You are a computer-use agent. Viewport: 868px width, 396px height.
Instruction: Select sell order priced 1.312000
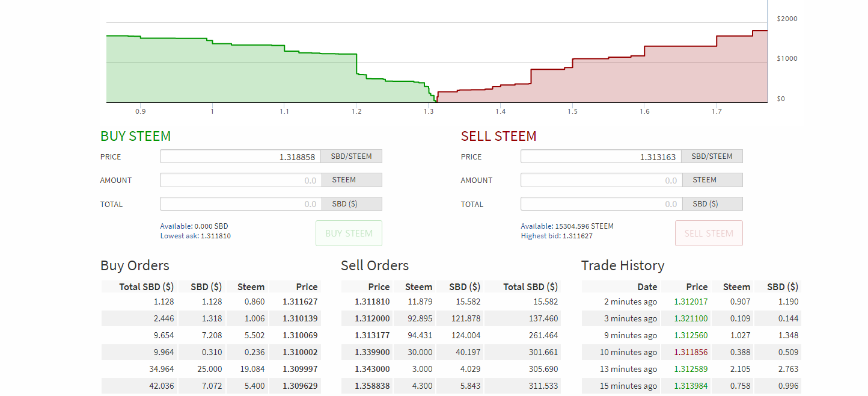(x=451, y=318)
